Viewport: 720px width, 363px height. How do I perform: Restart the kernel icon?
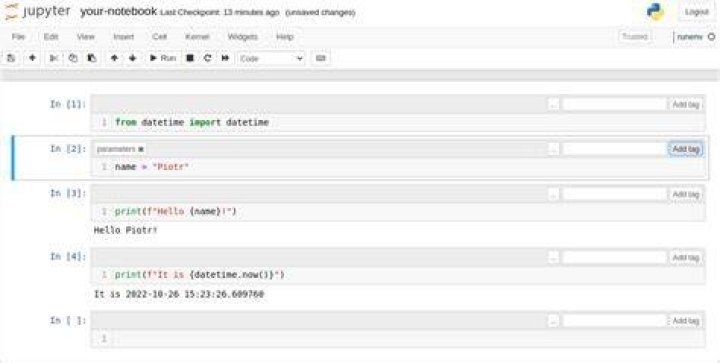tap(208, 58)
